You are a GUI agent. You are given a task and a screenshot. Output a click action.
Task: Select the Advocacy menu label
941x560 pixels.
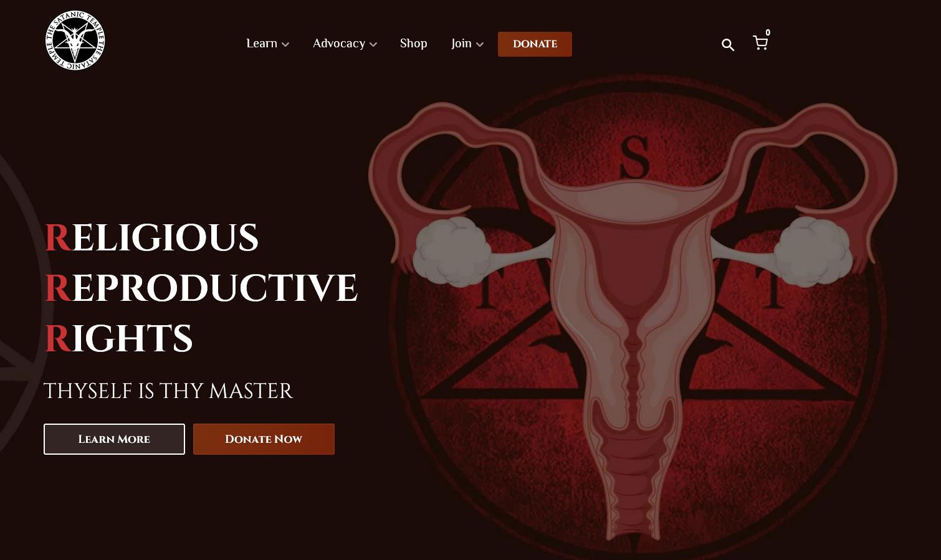[x=339, y=44]
